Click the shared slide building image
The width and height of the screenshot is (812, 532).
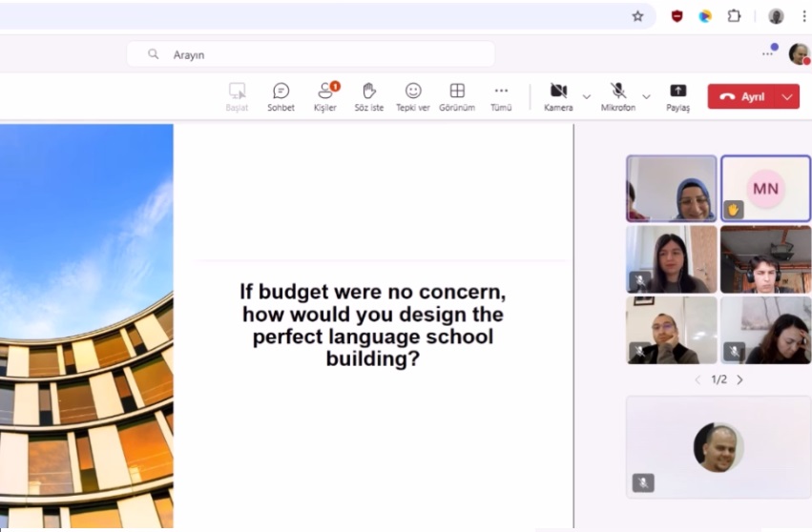(87, 325)
